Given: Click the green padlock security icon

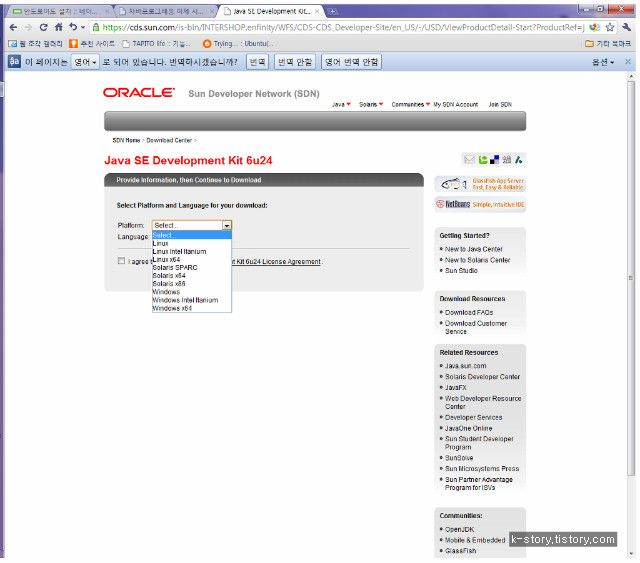Looking at the screenshot, I should [96, 27].
